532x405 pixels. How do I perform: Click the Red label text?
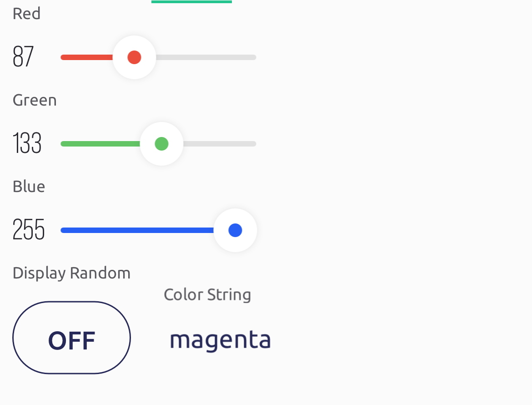click(x=26, y=14)
